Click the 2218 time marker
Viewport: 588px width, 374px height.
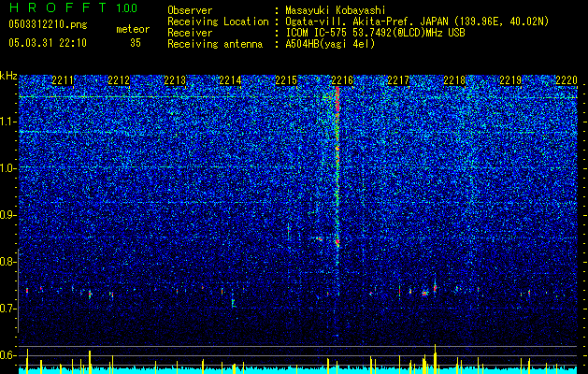(x=454, y=80)
